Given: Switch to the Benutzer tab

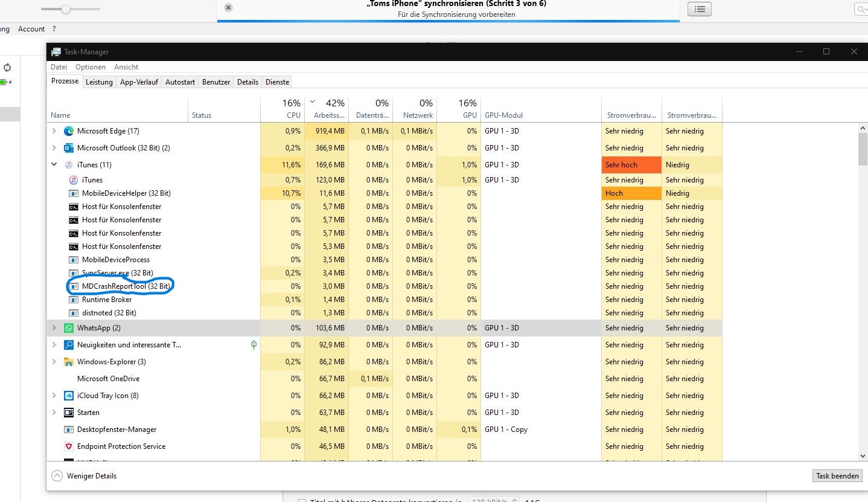Looking at the screenshot, I should [x=216, y=82].
